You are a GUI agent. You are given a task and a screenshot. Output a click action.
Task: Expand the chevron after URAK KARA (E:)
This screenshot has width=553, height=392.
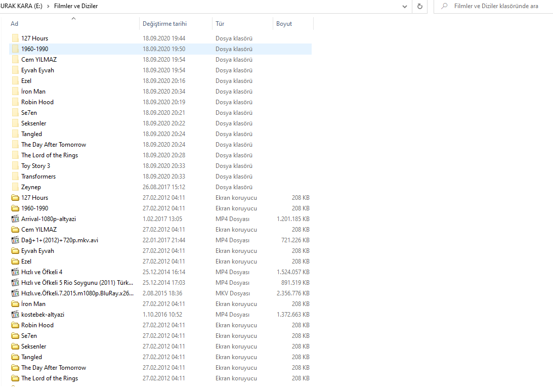point(47,6)
